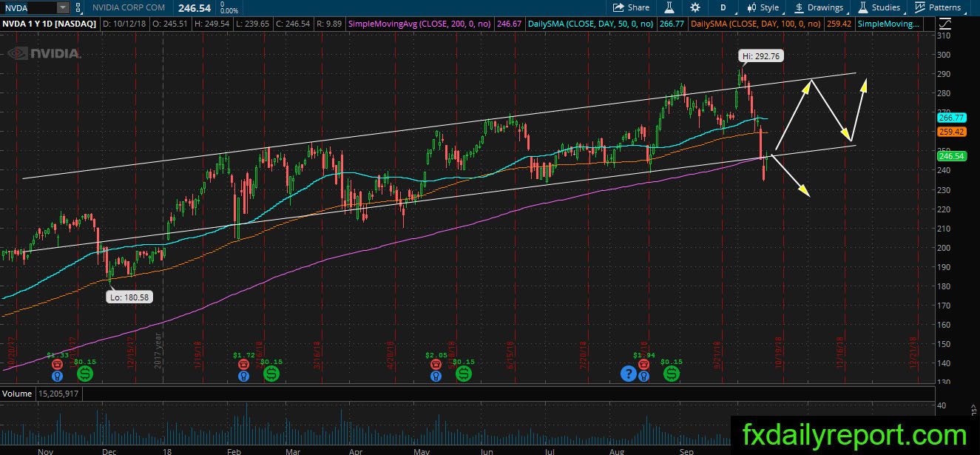Click the icon right of symbol dropdown

(79, 7)
